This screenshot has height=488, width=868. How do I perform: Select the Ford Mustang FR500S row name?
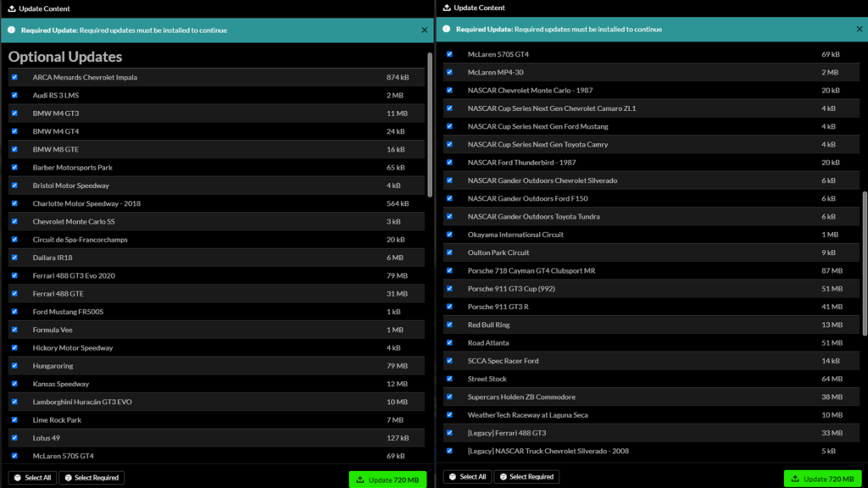pyautogui.click(x=68, y=312)
